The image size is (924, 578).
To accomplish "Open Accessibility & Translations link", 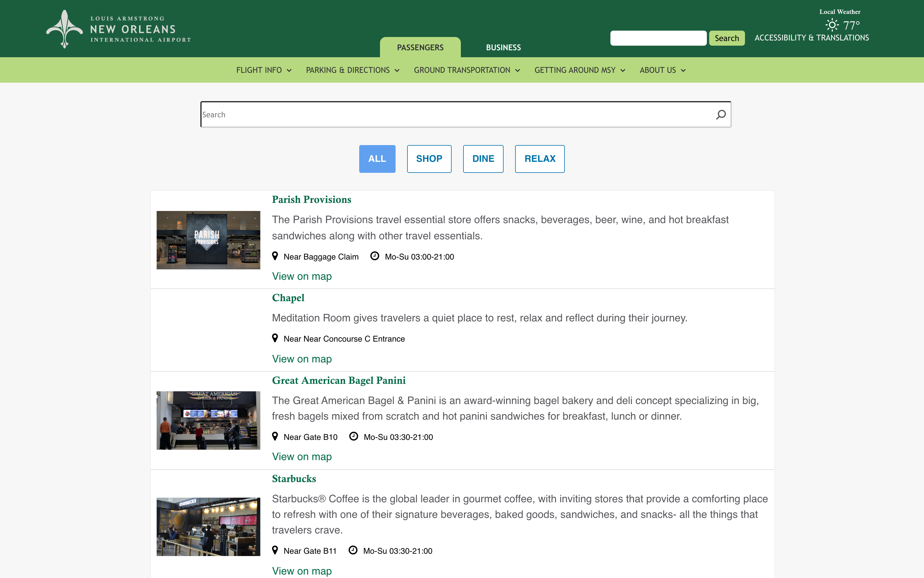I will 812,38.
